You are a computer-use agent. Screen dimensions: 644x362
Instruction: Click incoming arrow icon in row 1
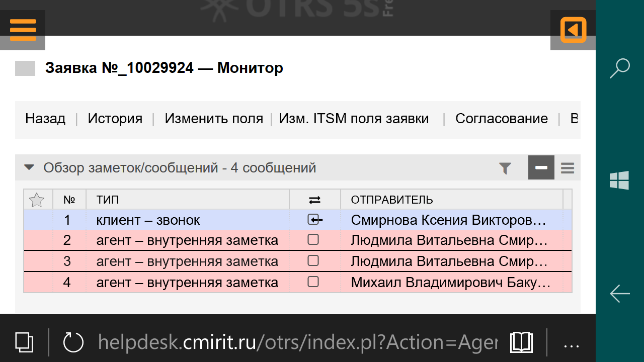coord(314,220)
